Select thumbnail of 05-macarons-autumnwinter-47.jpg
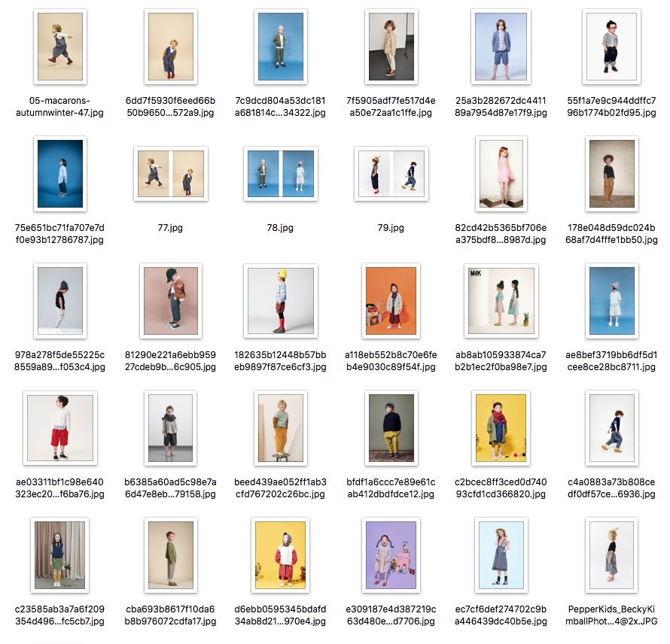The width and height of the screenshot is (670, 644). pyautogui.click(x=59, y=47)
